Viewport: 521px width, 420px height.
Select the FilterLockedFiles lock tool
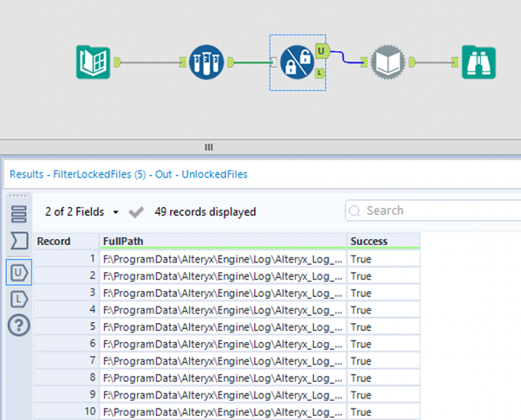point(297,62)
